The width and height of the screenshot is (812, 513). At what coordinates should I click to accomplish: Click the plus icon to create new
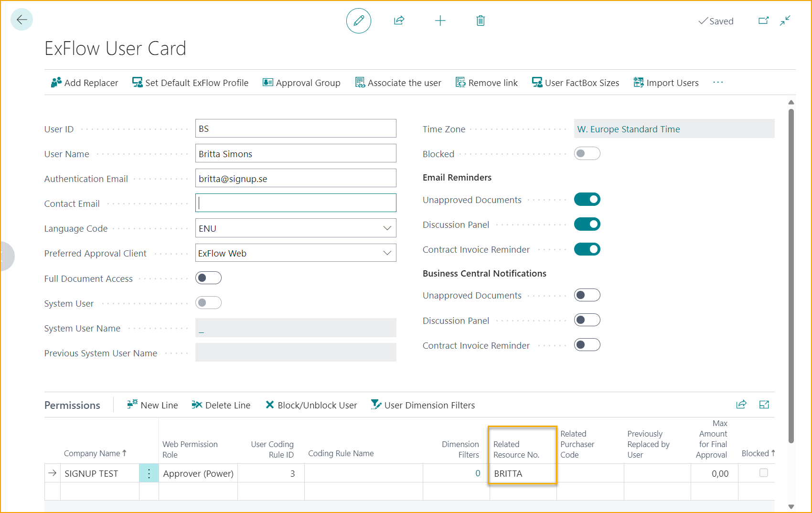440,21
